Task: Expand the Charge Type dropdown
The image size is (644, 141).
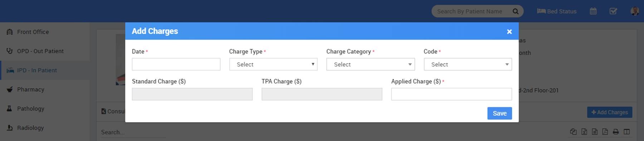Action: (273, 64)
